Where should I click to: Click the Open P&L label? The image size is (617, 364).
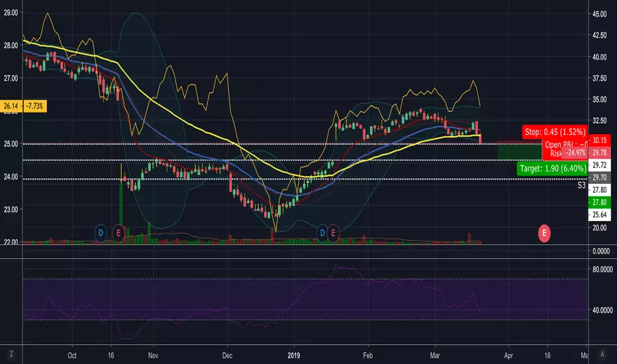[565, 144]
